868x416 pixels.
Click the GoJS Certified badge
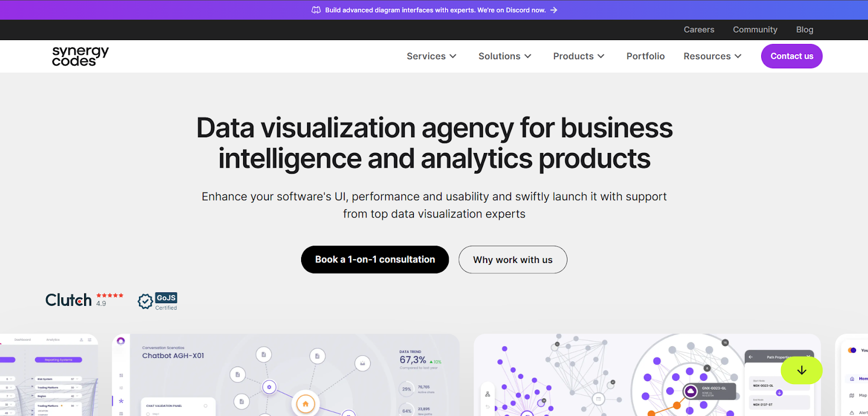click(158, 301)
